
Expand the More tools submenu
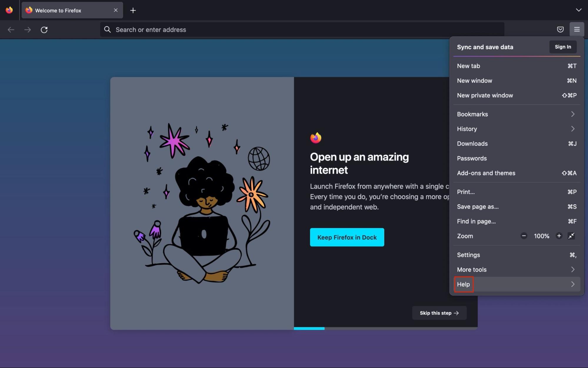point(517,270)
